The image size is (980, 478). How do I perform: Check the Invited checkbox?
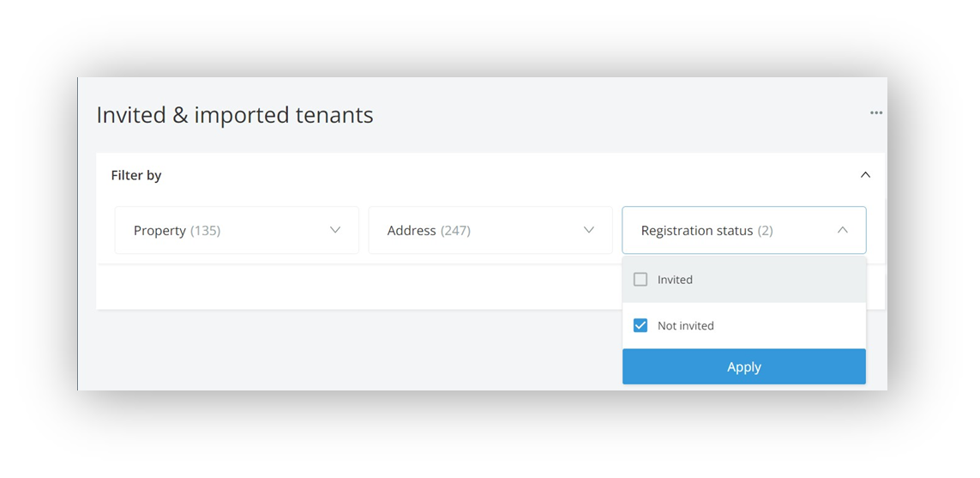tap(640, 280)
